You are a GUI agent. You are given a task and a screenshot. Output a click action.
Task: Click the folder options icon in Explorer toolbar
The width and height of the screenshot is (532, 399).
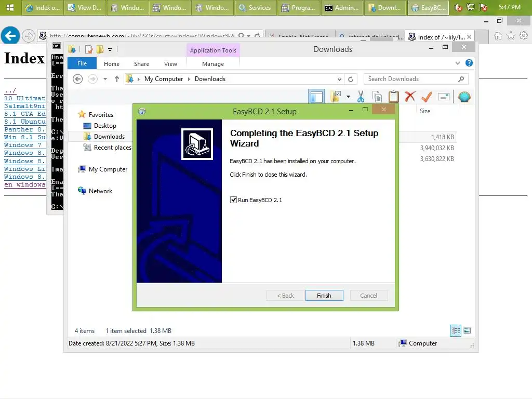(336, 97)
